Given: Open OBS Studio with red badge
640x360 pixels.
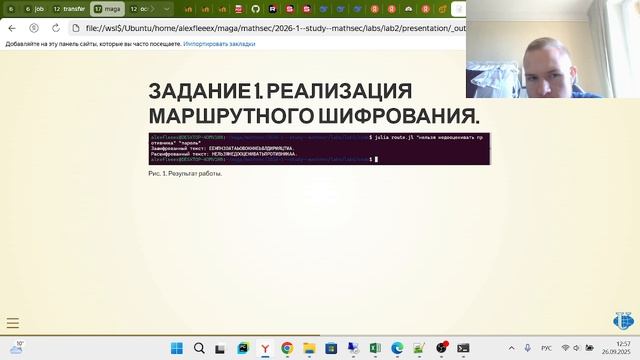Looking at the screenshot, I should [442, 347].
